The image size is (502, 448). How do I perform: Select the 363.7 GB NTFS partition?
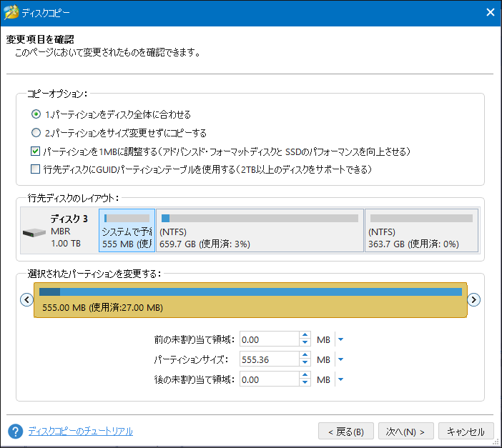tap(421, 230)
